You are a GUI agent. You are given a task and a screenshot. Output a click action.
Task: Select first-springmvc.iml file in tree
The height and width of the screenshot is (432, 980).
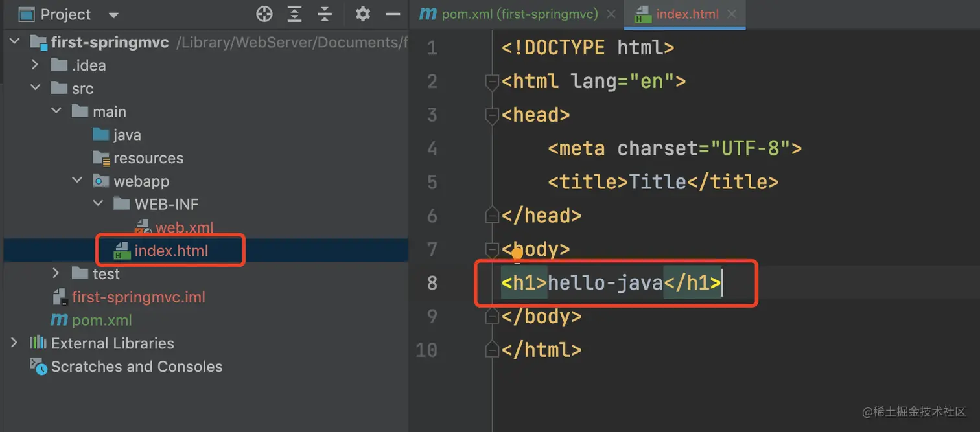pos(138,297)
